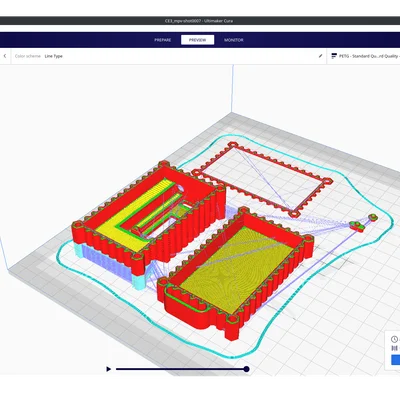Select the PREVIEW stage tab
Screen dimensions: 400x400
[197, 40]
